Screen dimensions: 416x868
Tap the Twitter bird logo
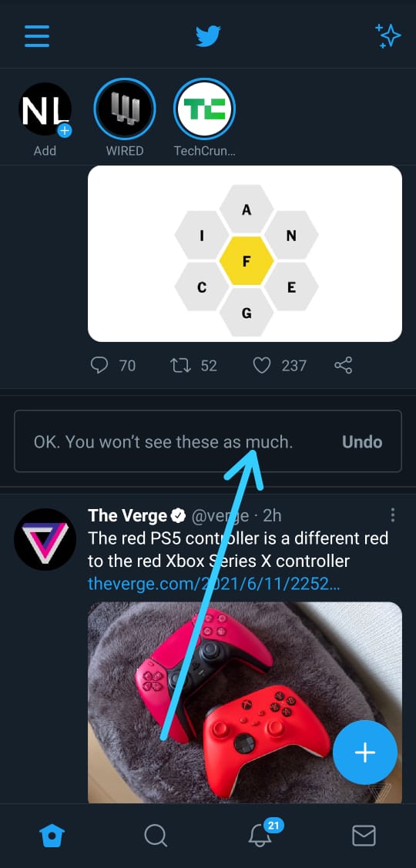(208, 36)
